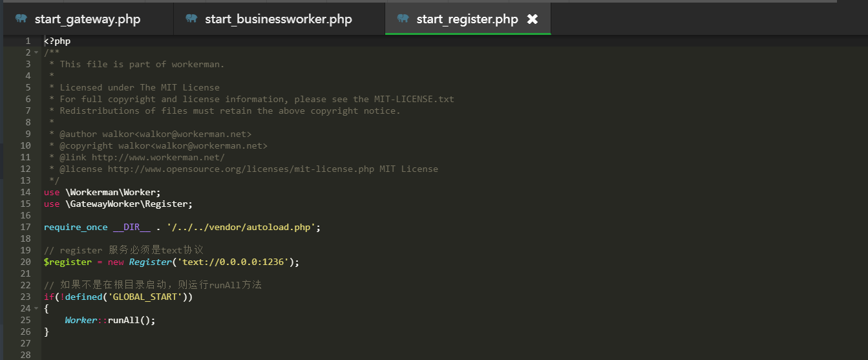The image size is (868, 360).
Task: Switch to the start_businessworker.php tab
Action: coord(279,19)
